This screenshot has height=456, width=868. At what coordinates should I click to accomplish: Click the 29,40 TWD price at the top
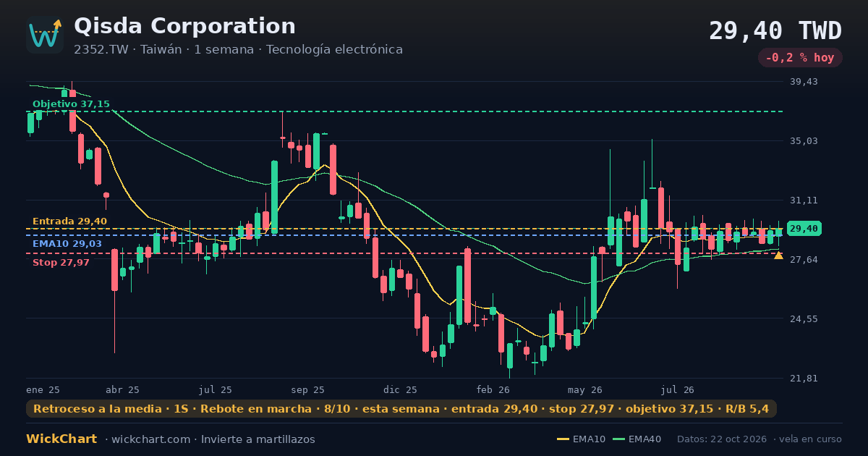point(775,31)
